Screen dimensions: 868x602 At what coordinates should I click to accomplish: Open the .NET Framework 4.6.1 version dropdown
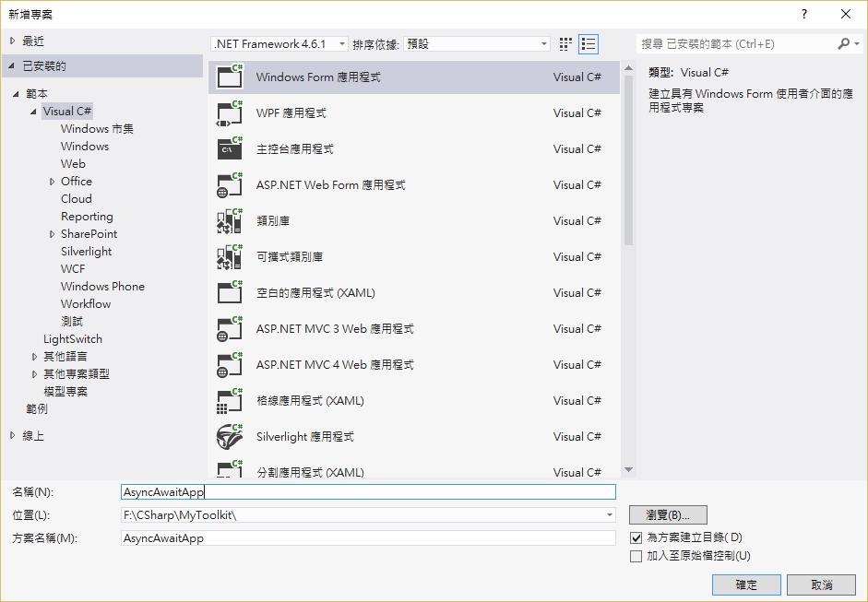[279, 44]
